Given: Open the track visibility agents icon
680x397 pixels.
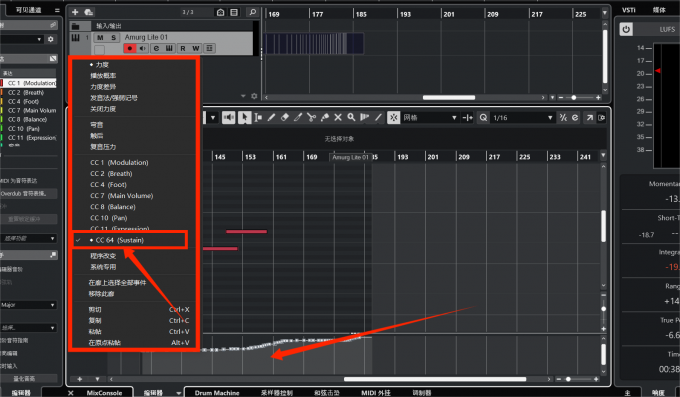Looking at the screenshot, I should pos(220,12).
